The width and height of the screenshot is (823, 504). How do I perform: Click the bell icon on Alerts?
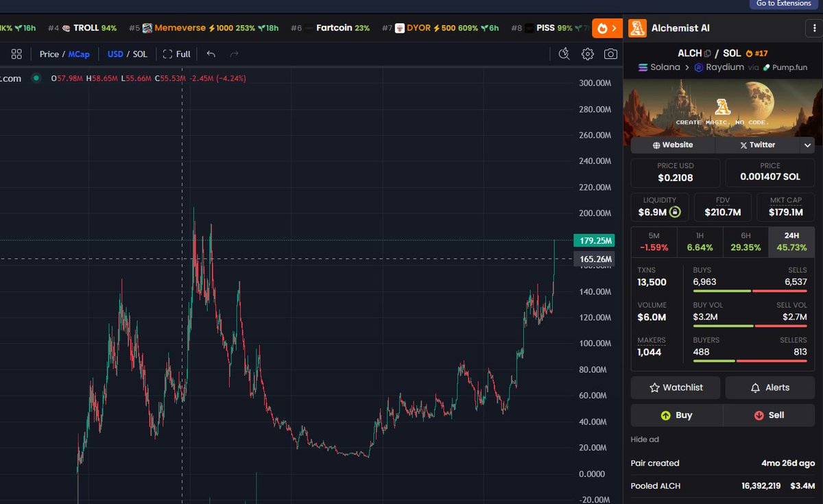(755, 387)
